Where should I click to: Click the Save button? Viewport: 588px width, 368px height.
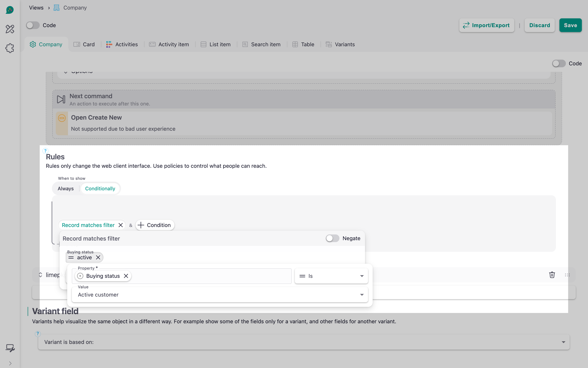pos(570,25)
